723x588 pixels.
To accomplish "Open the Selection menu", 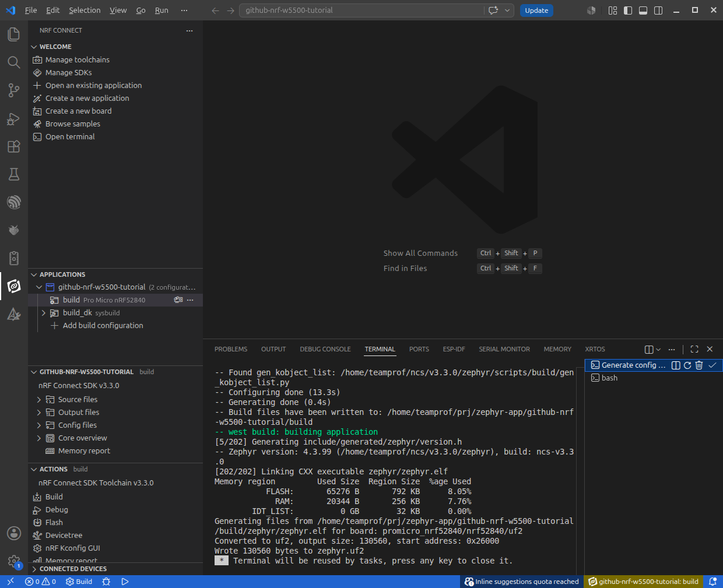I will [85, 10].
